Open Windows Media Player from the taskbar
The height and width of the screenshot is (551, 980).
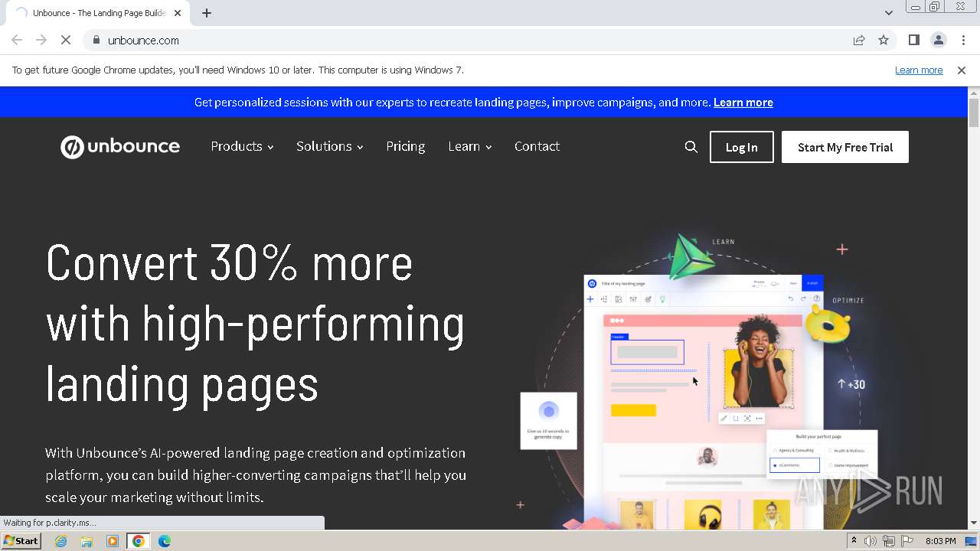coord(113,541)
